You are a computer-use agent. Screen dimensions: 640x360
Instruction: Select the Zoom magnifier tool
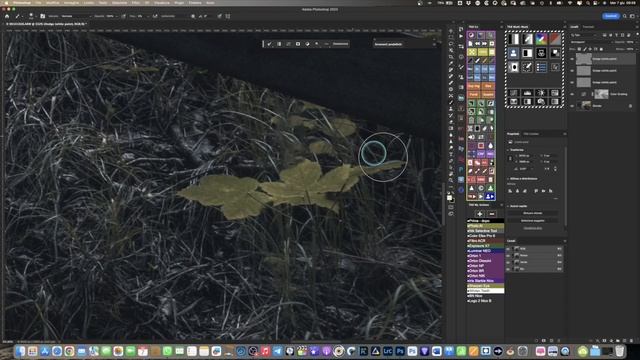click(451, 180)
